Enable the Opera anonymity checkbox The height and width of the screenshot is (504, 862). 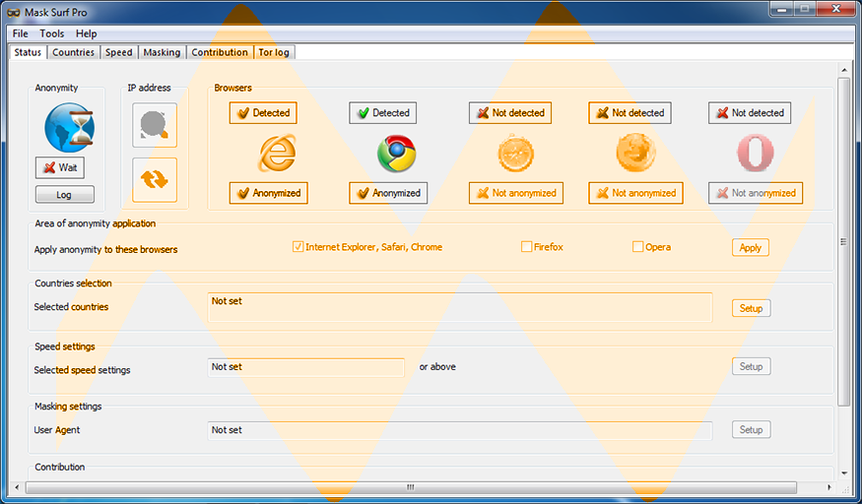637,247
